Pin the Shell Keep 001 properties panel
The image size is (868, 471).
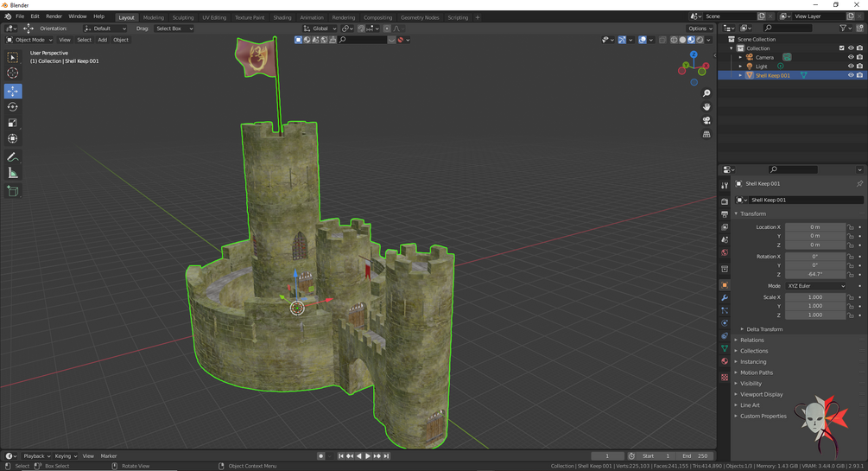coord(859,183)
